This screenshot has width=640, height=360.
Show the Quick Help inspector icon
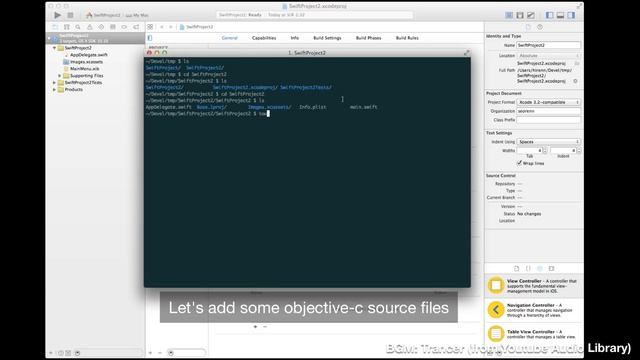tap(540, 27)
